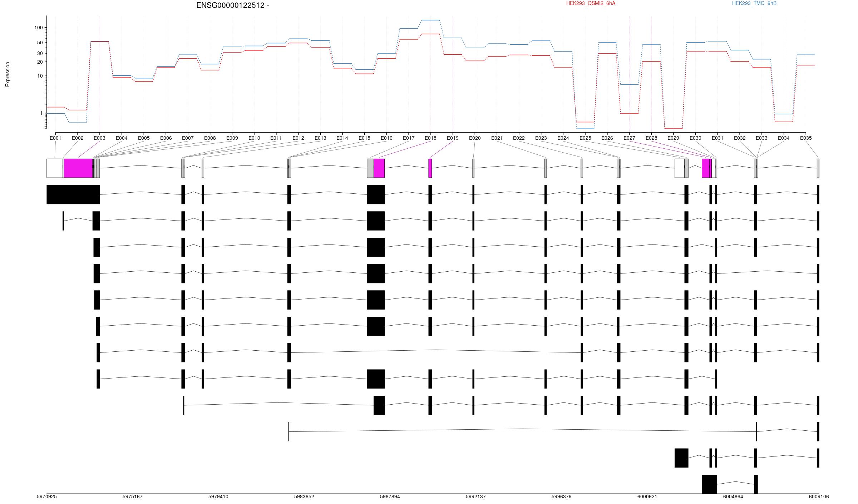Select the HEK293_TMG_6hB legend label
This screenshot has height=504, width=858.
(x=754, y=3)
